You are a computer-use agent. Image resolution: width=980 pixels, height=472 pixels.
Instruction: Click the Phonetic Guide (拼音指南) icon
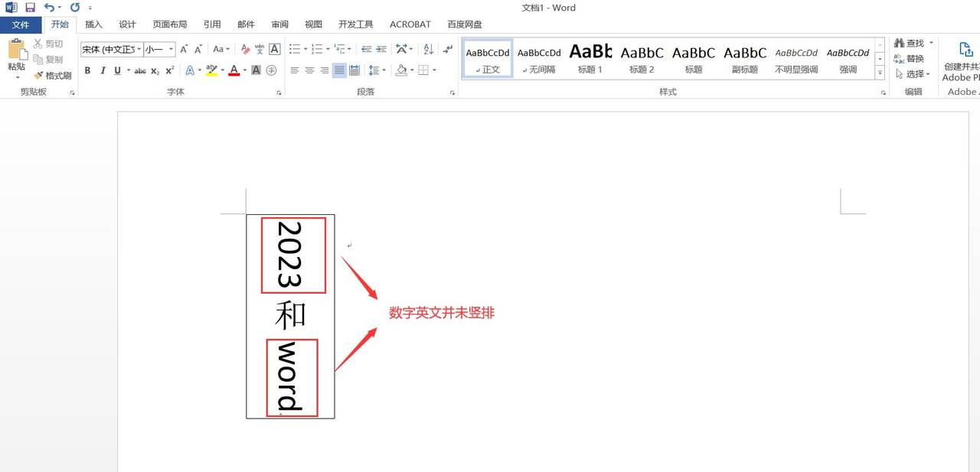(260, 48)
